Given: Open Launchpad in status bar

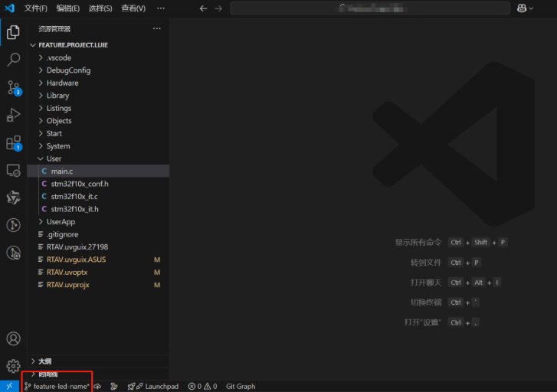Looking at the screenshot, I should point(153,387).
